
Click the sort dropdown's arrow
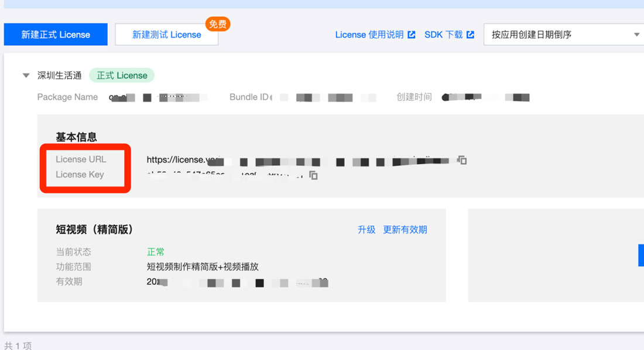(x=636, y=35)
